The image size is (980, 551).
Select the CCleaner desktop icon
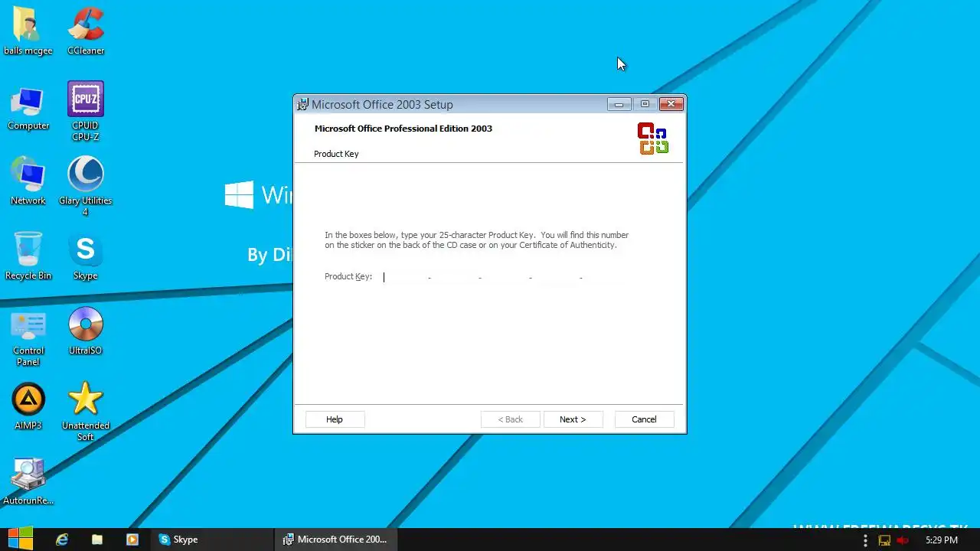click(86, 31)
